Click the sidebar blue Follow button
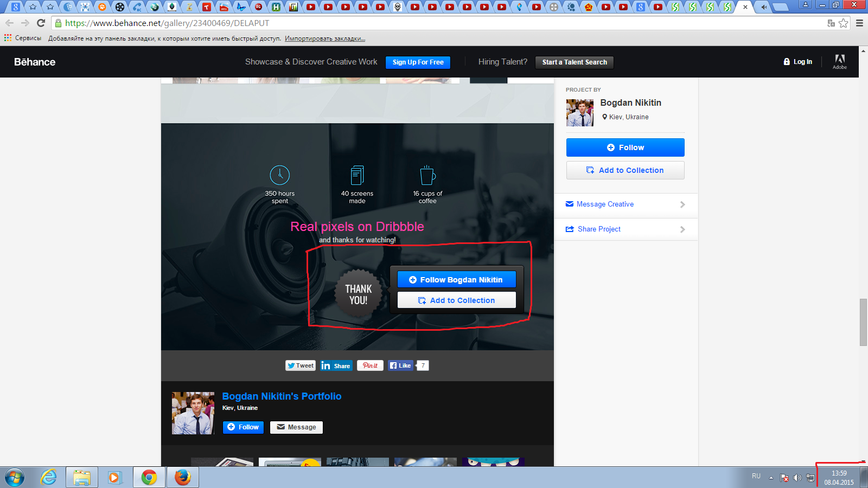The image size is (868, 488). (625, 147)
